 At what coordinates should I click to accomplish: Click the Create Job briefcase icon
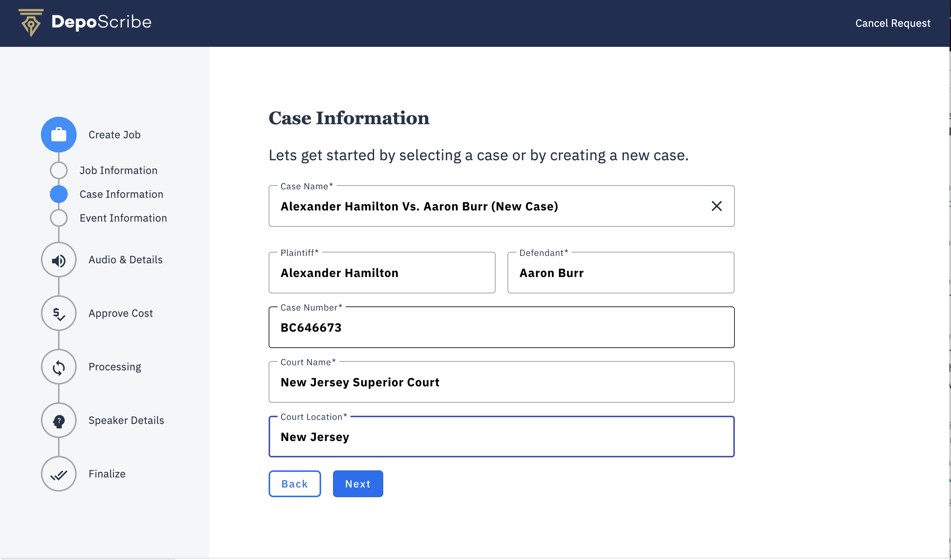click(58, 135)
